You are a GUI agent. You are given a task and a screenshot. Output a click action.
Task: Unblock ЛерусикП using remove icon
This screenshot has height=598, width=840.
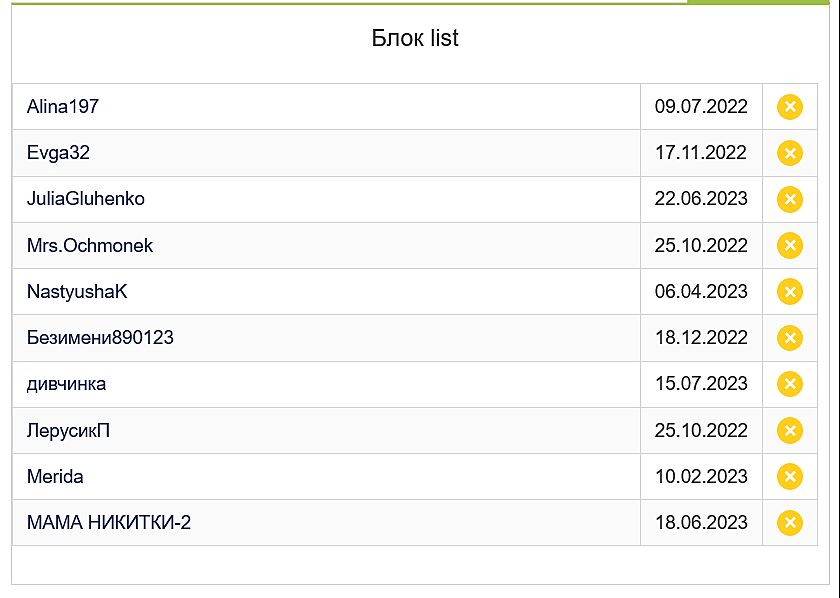[790, 430]
